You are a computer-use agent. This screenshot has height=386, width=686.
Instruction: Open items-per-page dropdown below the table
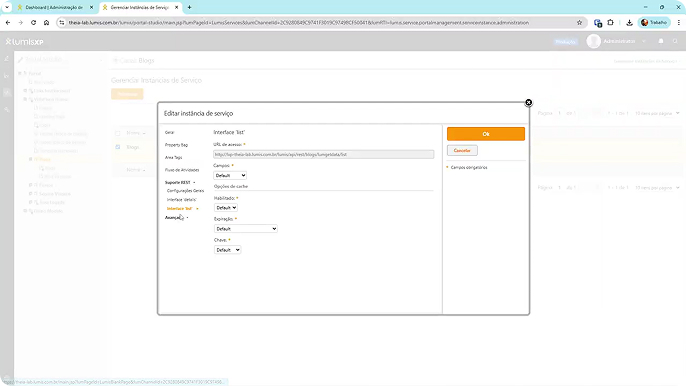[657, 188]
